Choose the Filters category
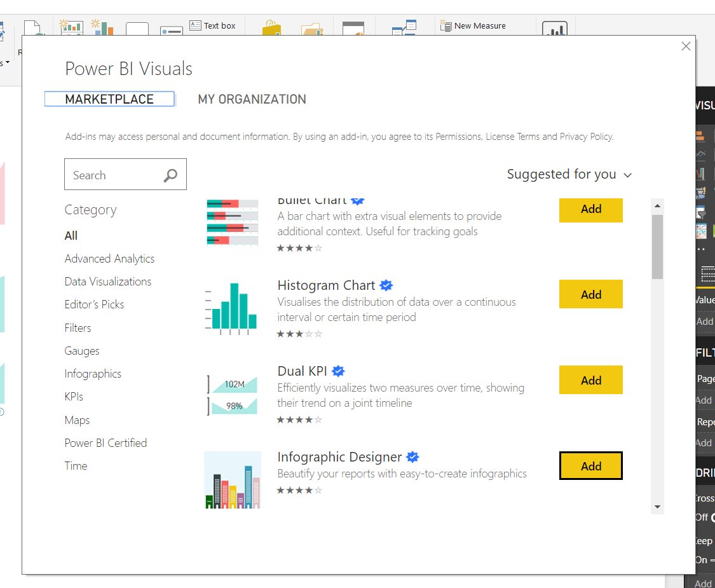The image size is (715, 588). pyautogui.click(x=78, y=327)
